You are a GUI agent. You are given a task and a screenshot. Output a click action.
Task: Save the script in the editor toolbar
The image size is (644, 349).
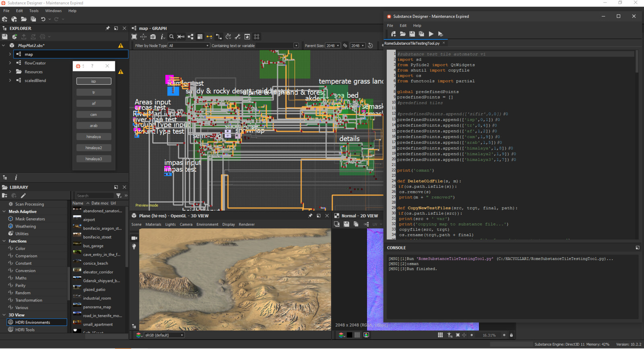click(x=412, y=34)
